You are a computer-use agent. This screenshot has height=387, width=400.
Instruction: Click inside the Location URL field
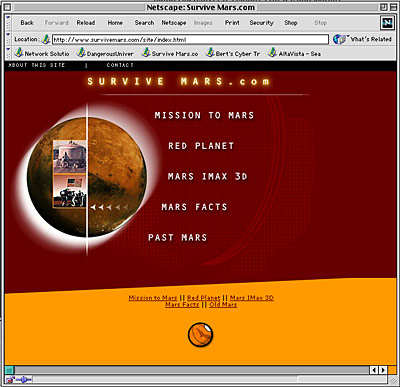point(190,39)
